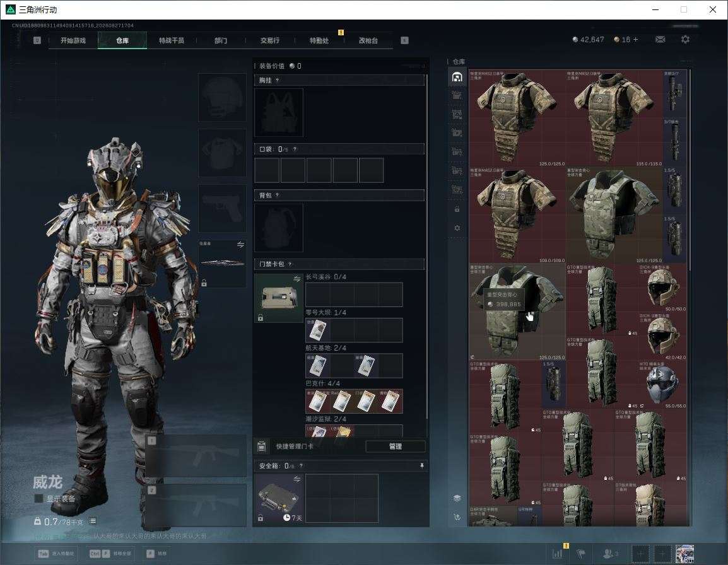Click the padlock icon in stash sidebar
Image resolution: width=728 pixels, height=565 pixels.
[457, 209]
